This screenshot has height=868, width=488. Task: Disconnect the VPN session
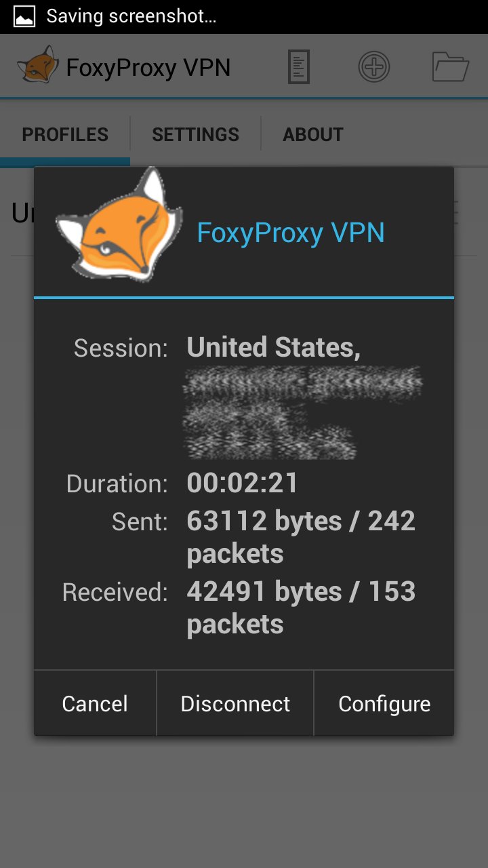[x=235, y=704]
